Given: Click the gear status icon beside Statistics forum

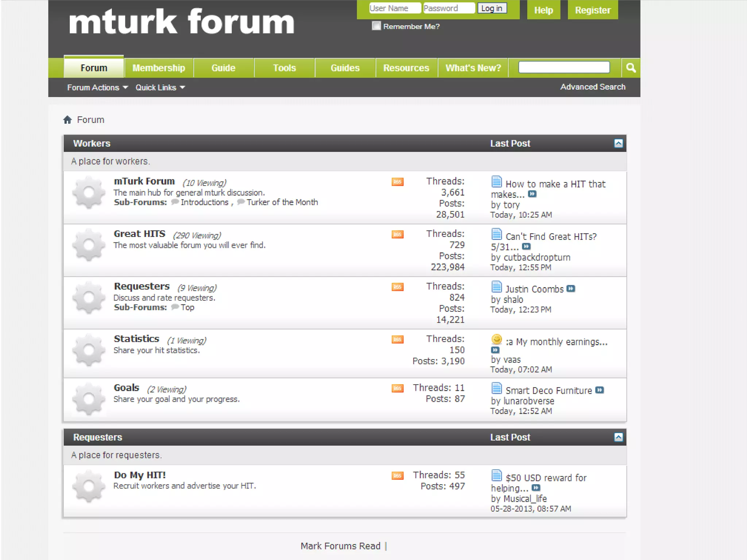Looking at the screenshot, I should tap(89, 350).
